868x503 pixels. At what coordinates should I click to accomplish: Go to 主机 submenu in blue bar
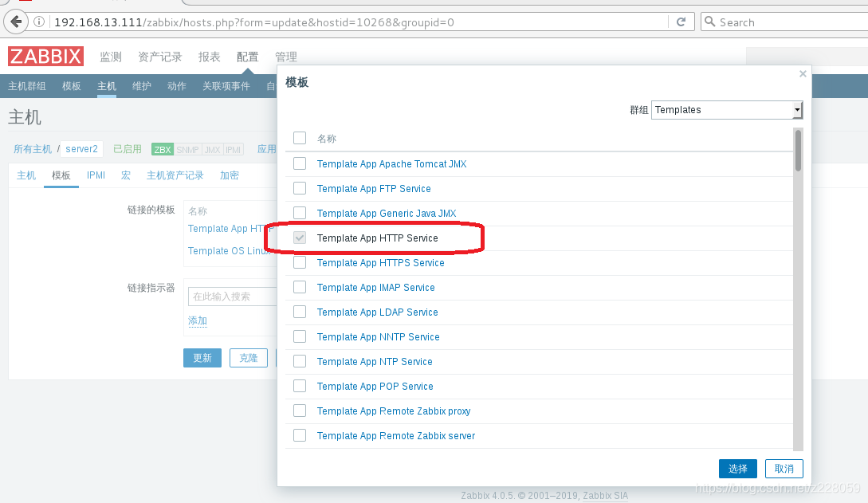point(106,86)
